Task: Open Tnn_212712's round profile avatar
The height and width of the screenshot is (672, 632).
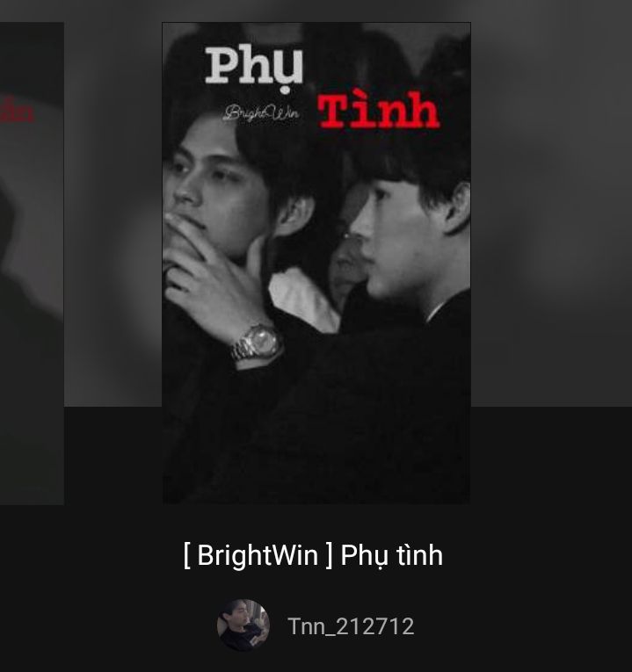Action: click(x=243, y=625)
